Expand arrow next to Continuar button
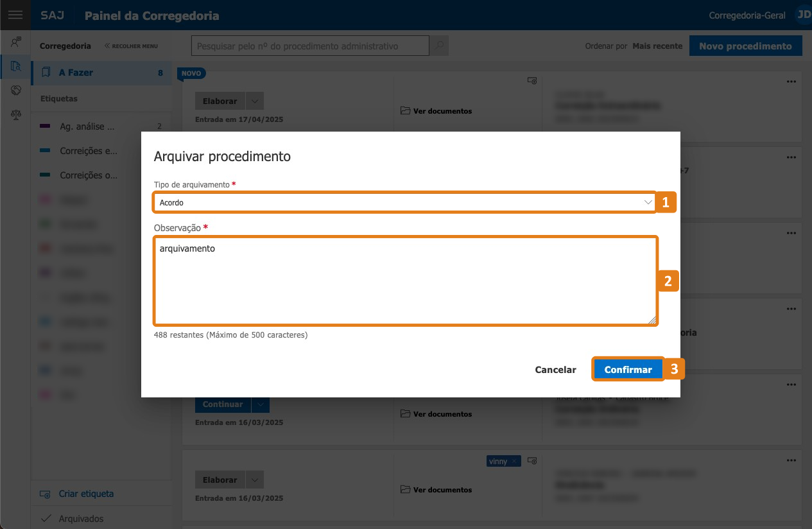812x529 pixels. click(x=261, y=404)
